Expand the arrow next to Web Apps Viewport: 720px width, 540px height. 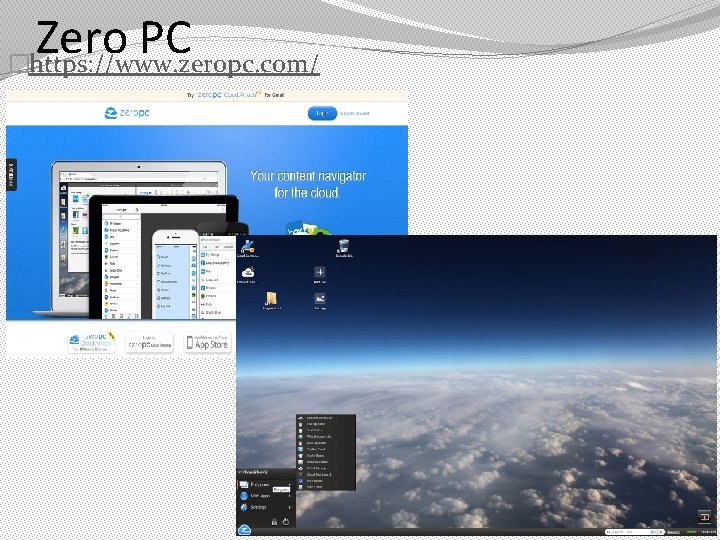(x=290, y=496)
